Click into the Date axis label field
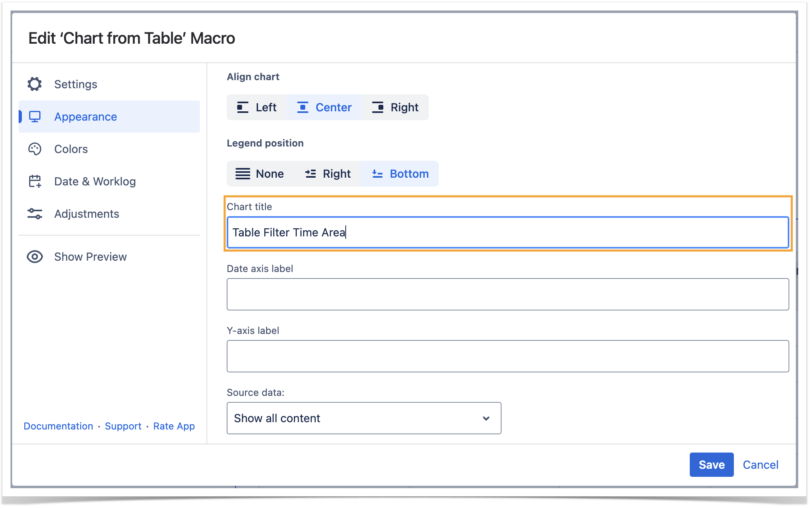 point(508,294)
